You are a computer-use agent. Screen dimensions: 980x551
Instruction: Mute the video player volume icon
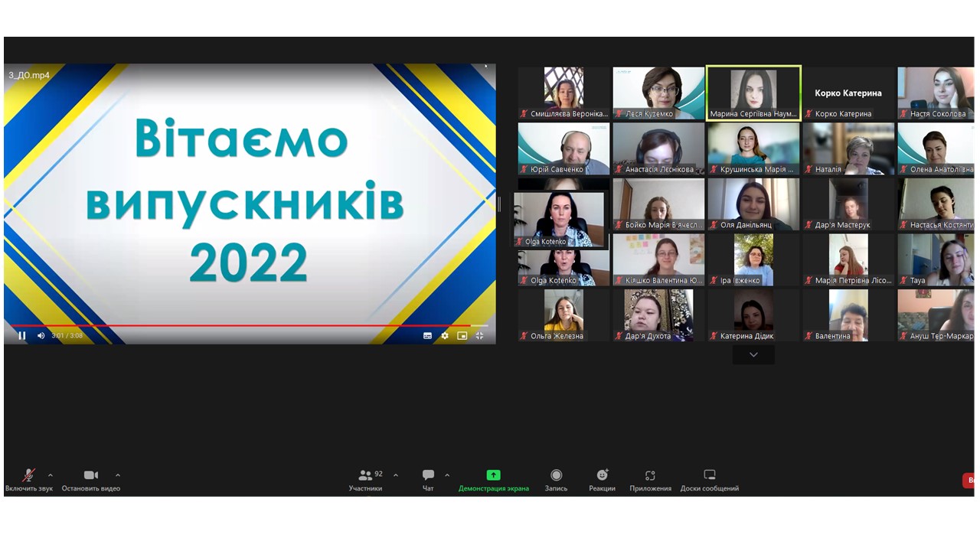click(x=41, y=335)
